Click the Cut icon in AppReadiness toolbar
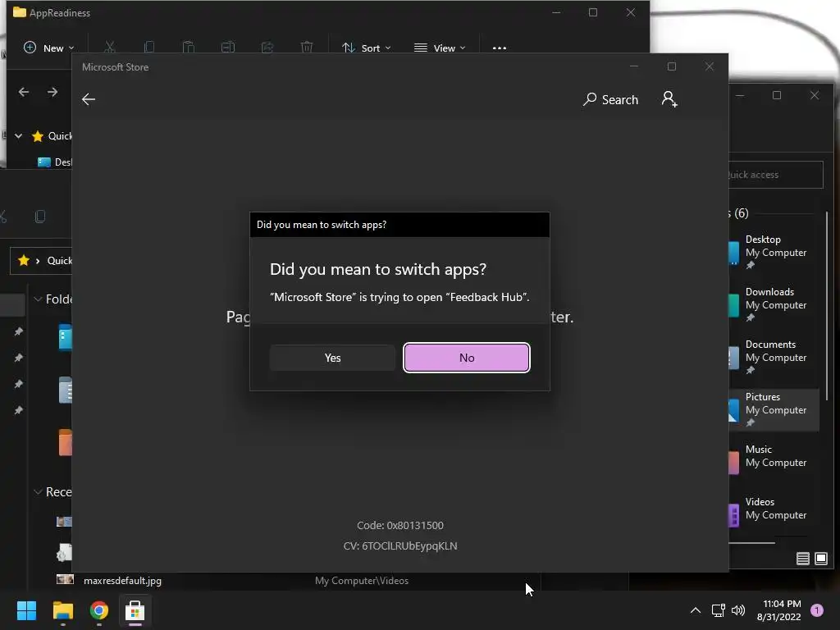Screen dimensions: 840x630 click(110, 48)
